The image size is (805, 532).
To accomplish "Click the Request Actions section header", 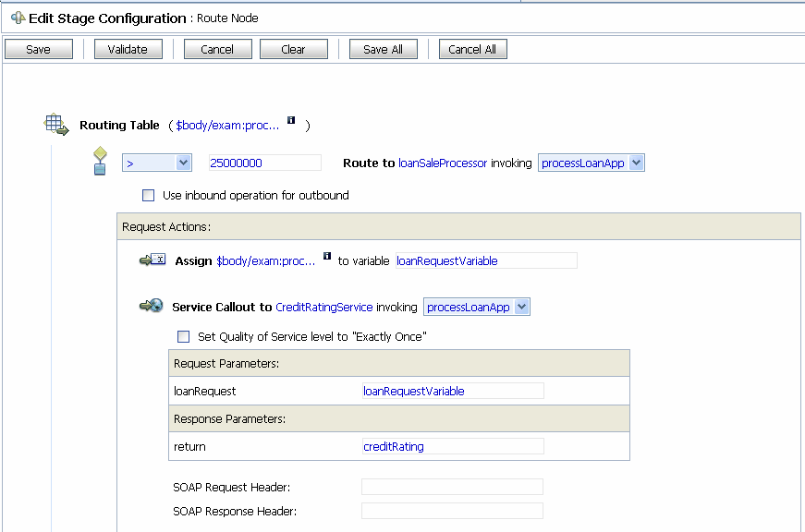I will 458,227.
